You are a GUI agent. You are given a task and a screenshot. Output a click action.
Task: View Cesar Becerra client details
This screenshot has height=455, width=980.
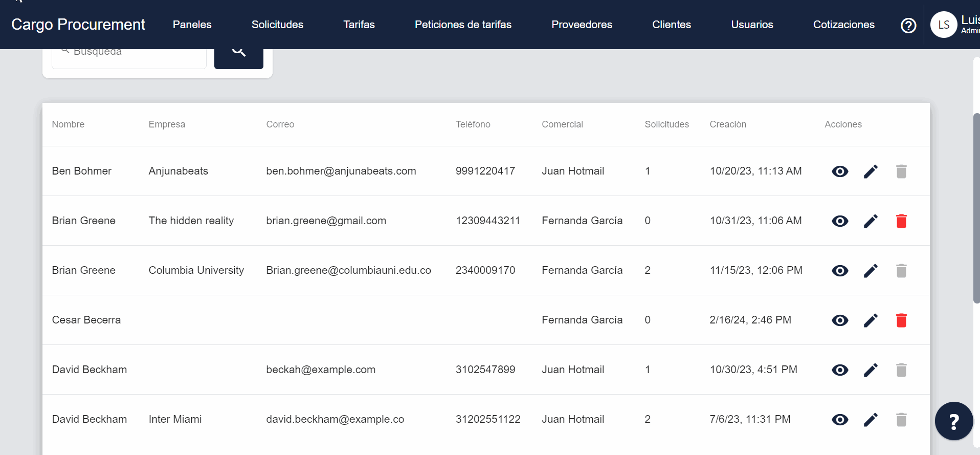(840, 320)
